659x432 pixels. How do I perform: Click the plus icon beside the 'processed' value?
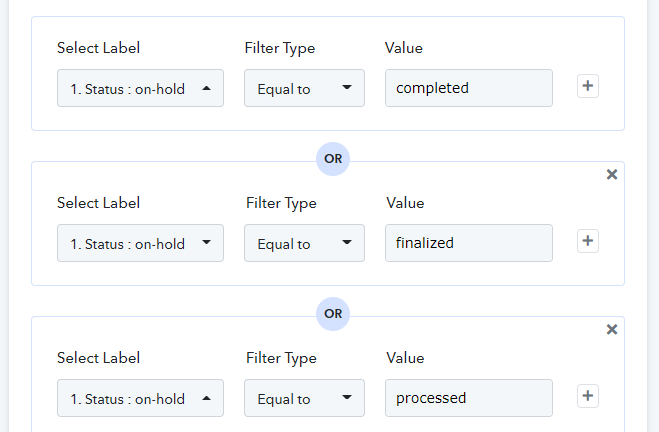588,397
